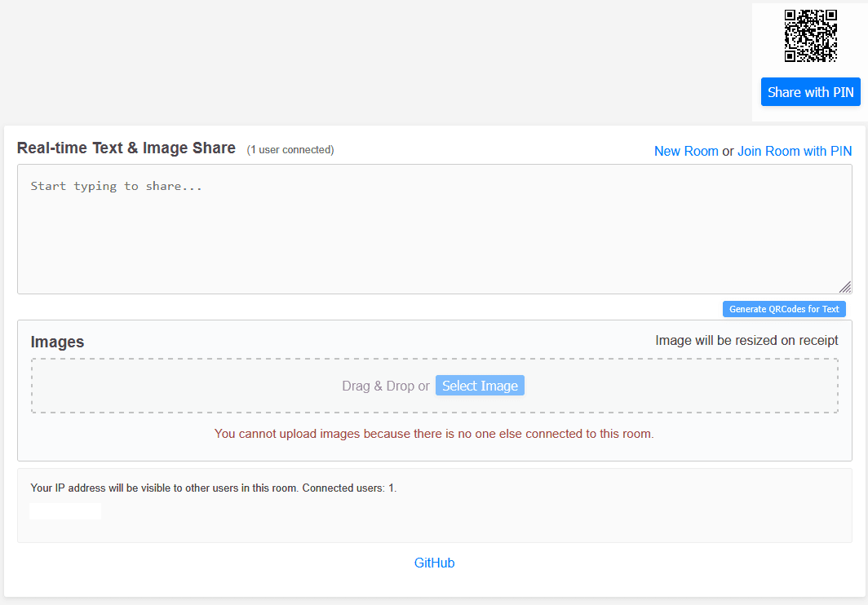
Task: Click the image upload warning message
Action: point(434,433)
